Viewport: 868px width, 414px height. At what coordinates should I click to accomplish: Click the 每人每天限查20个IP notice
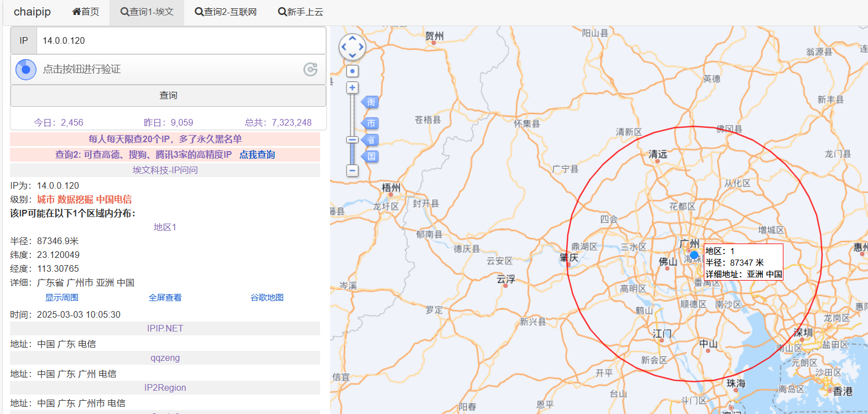point(165,139)
